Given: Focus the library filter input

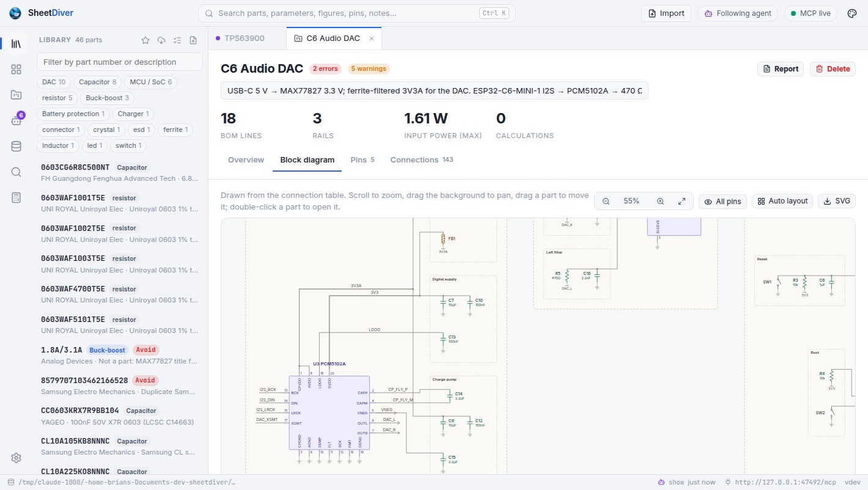Looking at the screenshot, I should coord(120,62).
